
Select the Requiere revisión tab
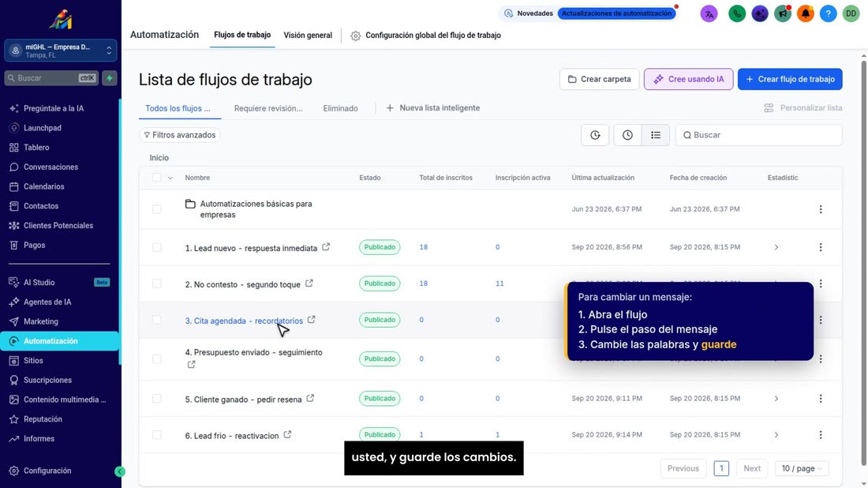268,108
